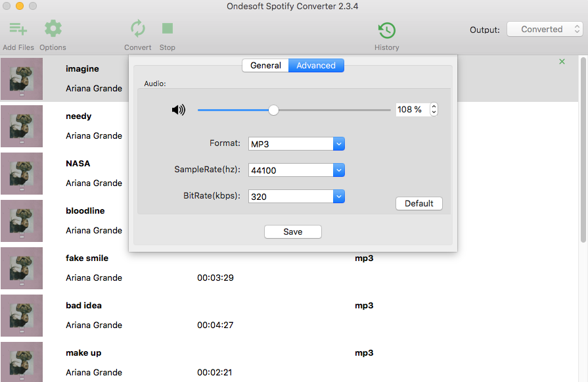Select the Advanced tab
The height and width of the screenshot is (382, 588).
316,65
